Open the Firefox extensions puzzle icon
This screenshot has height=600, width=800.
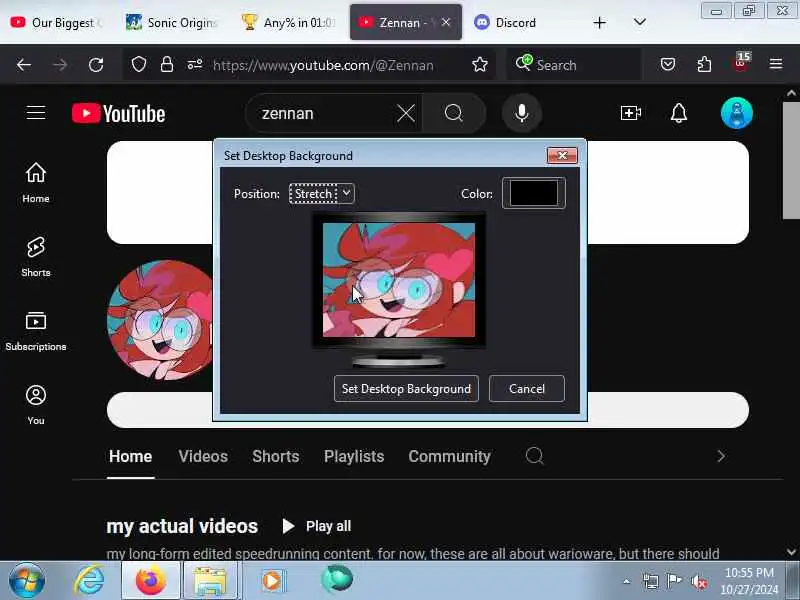tap(704, 64)
